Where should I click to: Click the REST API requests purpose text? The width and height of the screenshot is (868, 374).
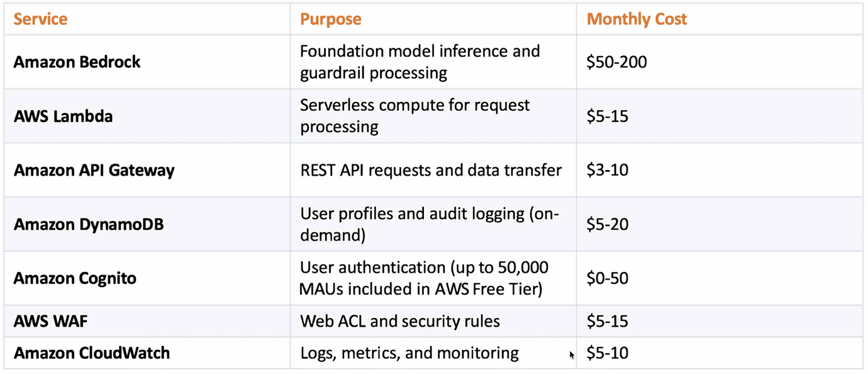click(x=430, y=170)
